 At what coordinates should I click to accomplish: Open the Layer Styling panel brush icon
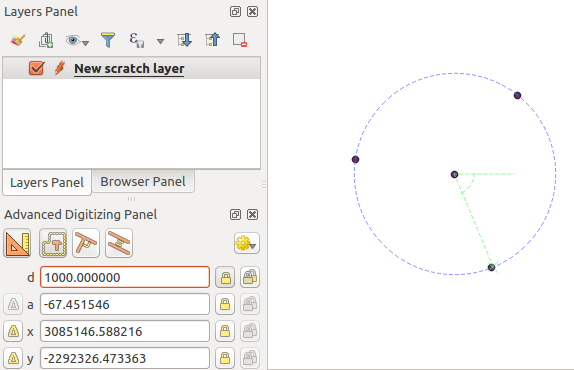[x=18, y=40]
